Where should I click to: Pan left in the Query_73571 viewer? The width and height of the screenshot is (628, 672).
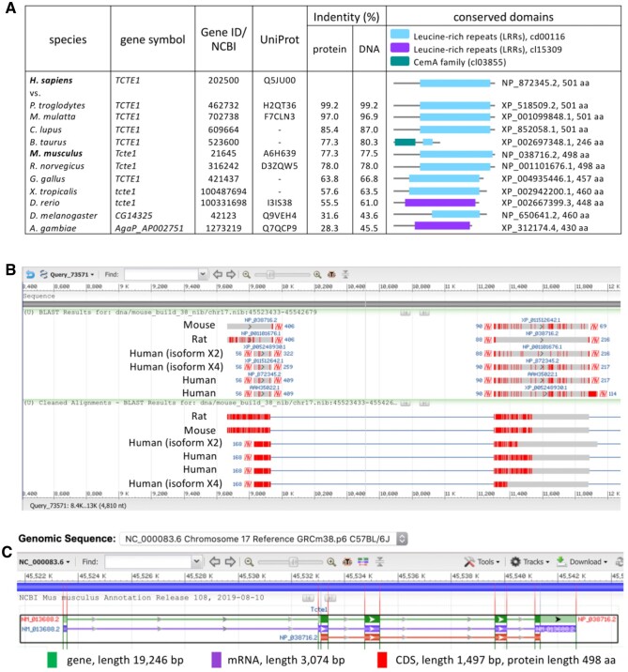tap(218, 274)
